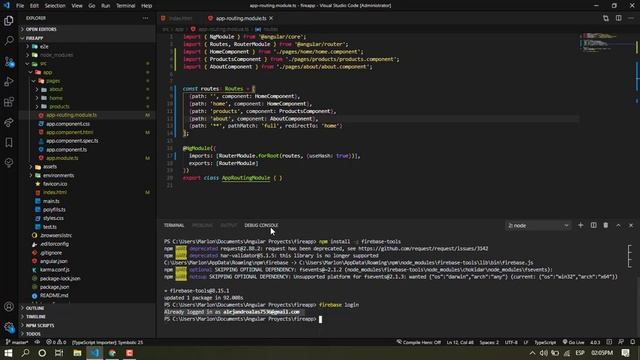Close the app-routing.module.ts tab
This screenshot has width=640, height=360.
coord(271,18)
